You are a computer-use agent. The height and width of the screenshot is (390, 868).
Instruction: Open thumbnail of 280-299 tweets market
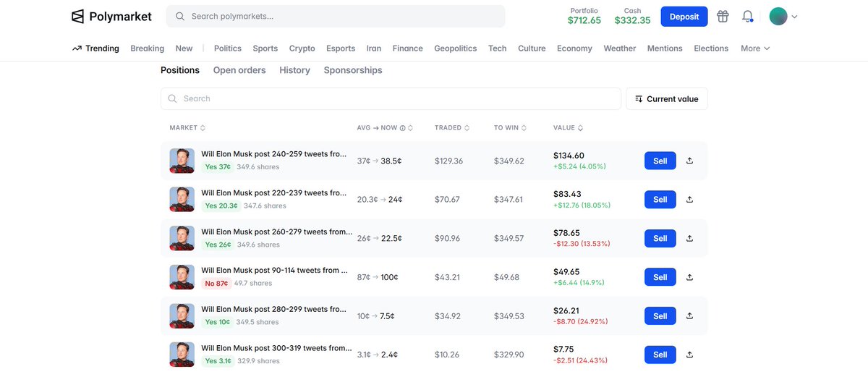pos(182,315)
